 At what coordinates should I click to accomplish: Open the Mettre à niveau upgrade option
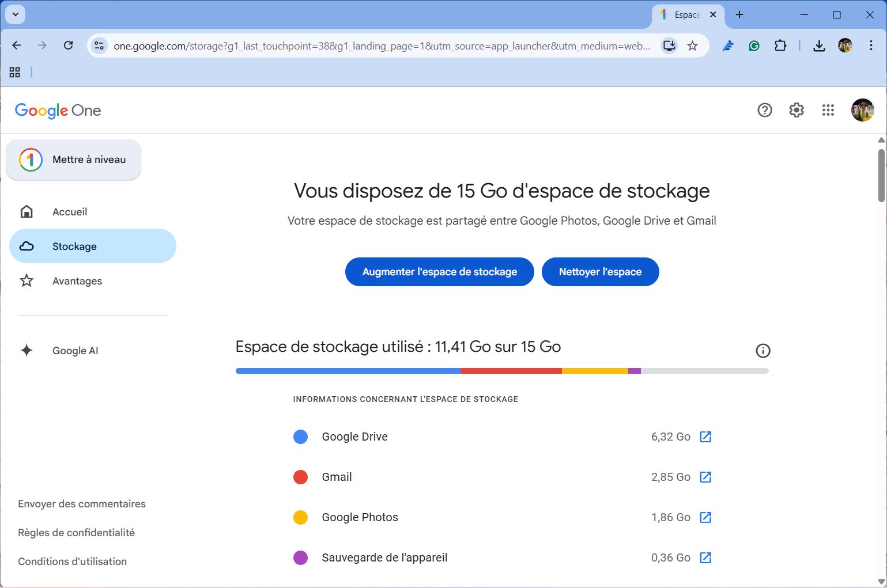(x=73, y=160)
